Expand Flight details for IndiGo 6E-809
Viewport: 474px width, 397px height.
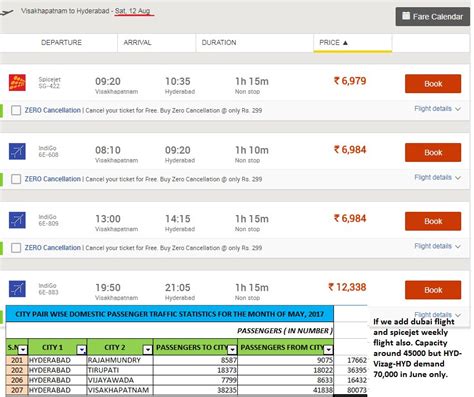437,246
